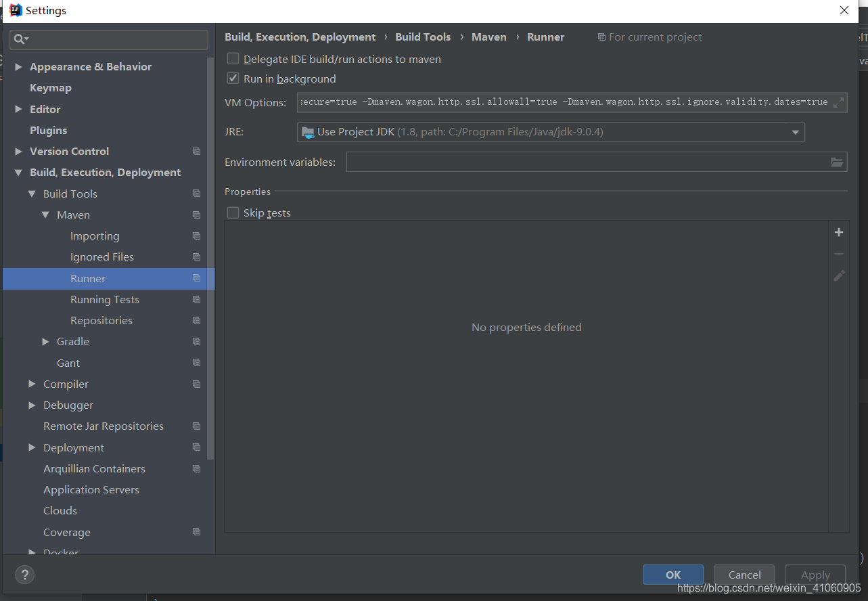Image resolution: width=868 pixels, height=601 pixels.
Task: Collapse the Build Tools node
Action: click(x=32, y=194)
